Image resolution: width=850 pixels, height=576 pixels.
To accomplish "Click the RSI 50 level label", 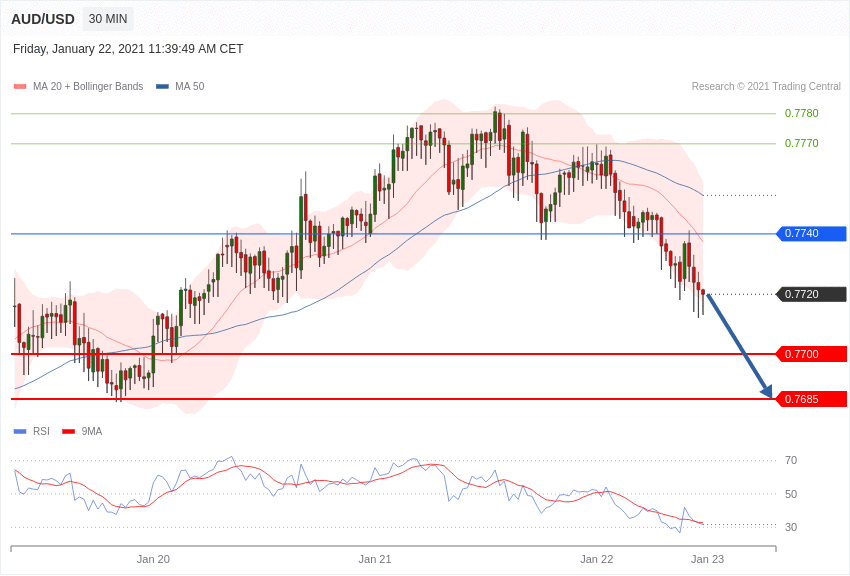I will [x=791, y=494].
